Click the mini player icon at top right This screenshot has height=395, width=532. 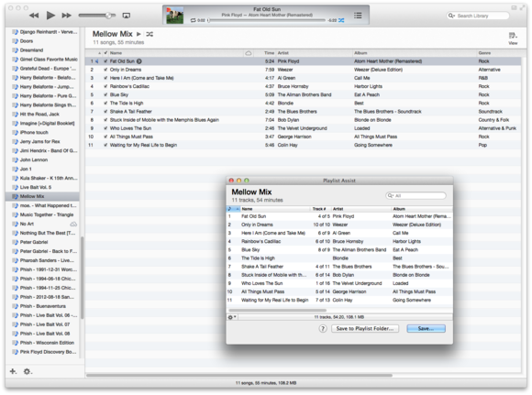(x=514, y=7)
